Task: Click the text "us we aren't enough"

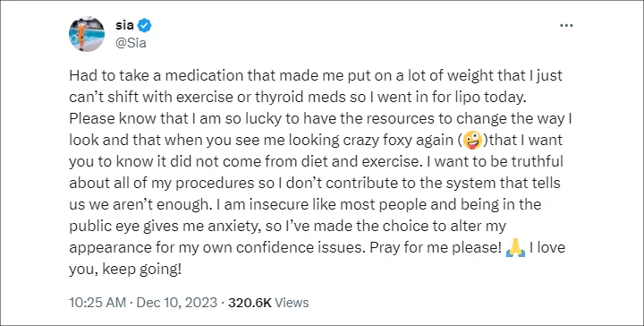Action: coord(140,205)
